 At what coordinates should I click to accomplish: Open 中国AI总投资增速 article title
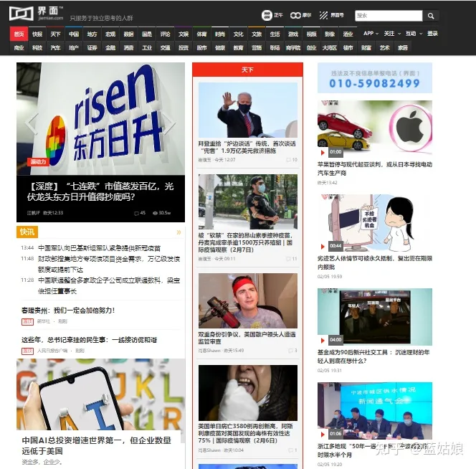click(97, 445)
